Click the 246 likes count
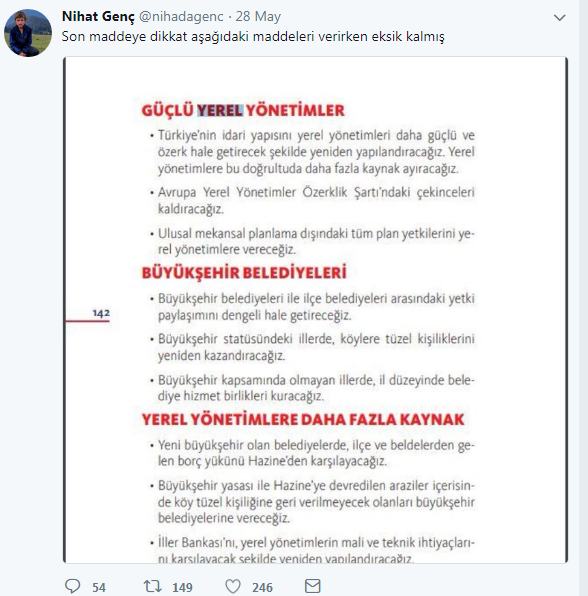Image resolution: width=588 pixels, height=596 pixels. click(262, 587)
